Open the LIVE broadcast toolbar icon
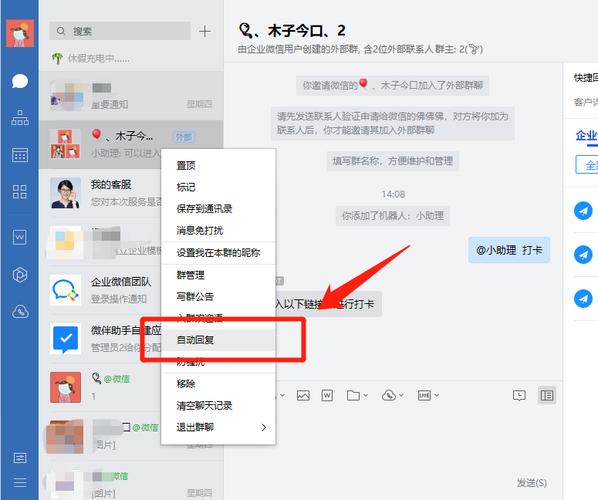 coord(424,395)
